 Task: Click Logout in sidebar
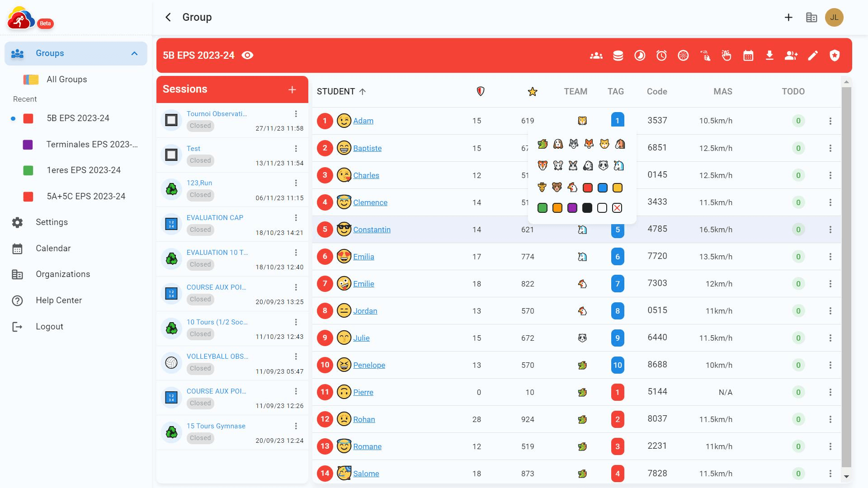pos(76,327)
